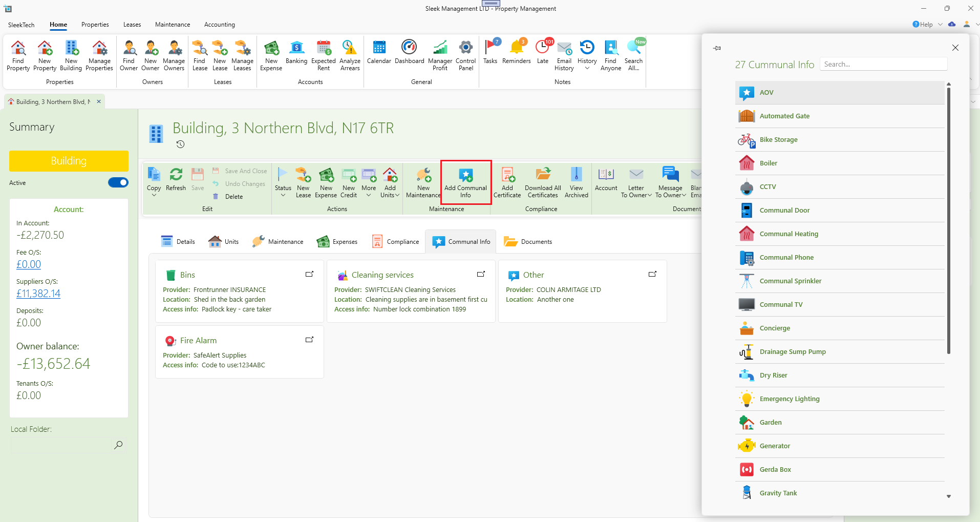Open Expected Rent report
This screenshot has height=522, width=980.
pos(324,55)
